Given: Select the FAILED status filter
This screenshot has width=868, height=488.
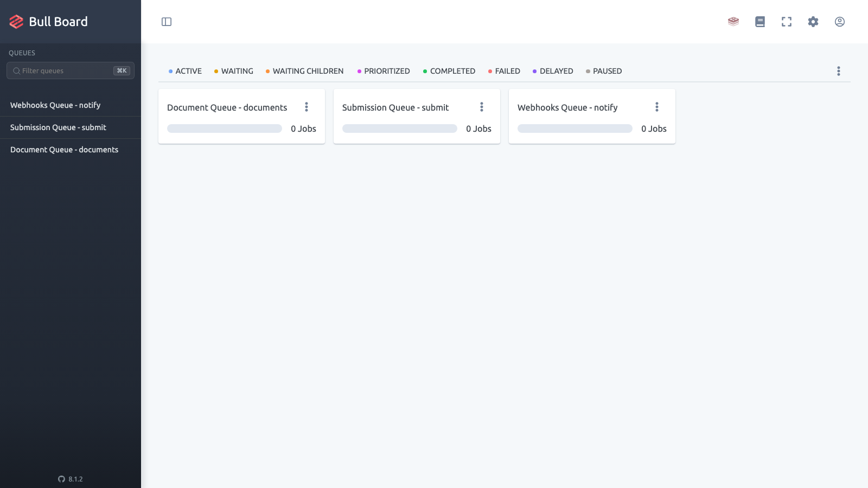Looking at the screenshot, I should click(504, 71).
